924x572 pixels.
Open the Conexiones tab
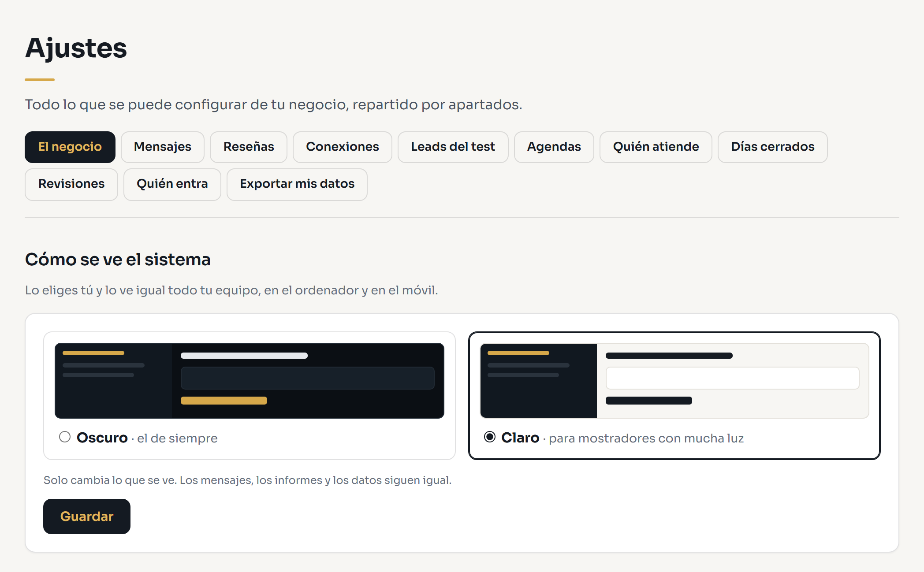coord(343,147)
